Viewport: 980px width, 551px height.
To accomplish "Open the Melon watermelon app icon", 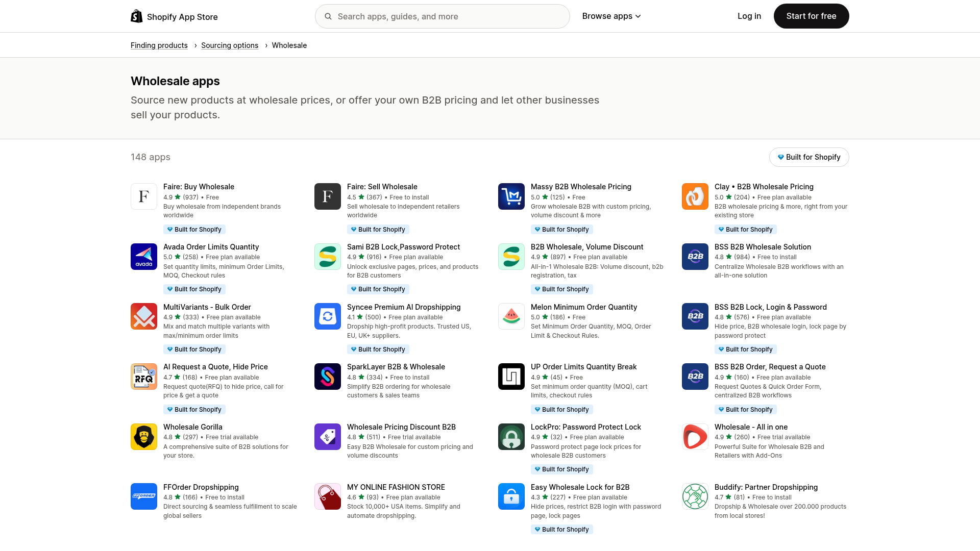I will point(511,316).
